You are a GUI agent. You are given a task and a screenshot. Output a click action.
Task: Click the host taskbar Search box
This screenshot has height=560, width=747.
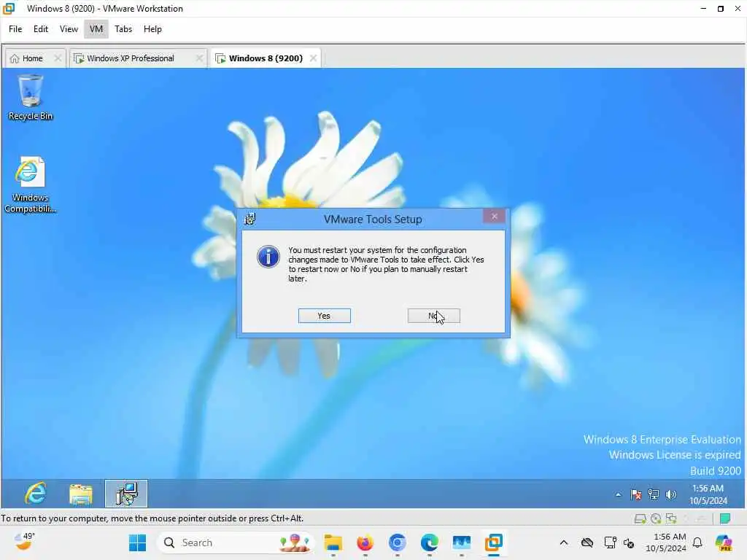(236, 542)
